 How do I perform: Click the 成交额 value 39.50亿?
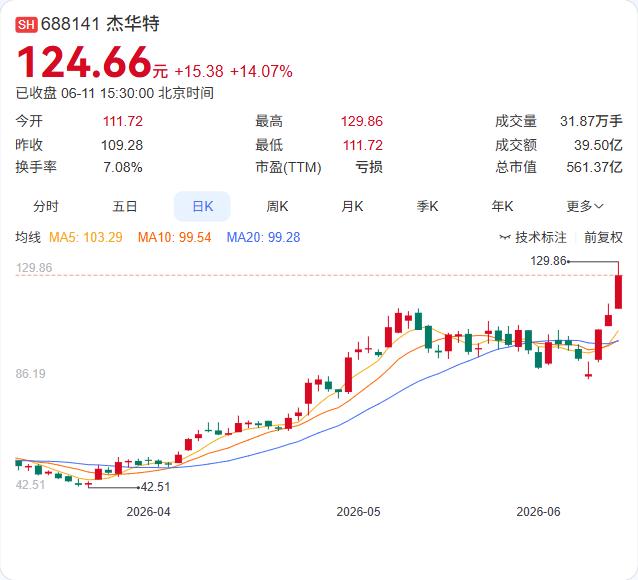click(598, 145)
